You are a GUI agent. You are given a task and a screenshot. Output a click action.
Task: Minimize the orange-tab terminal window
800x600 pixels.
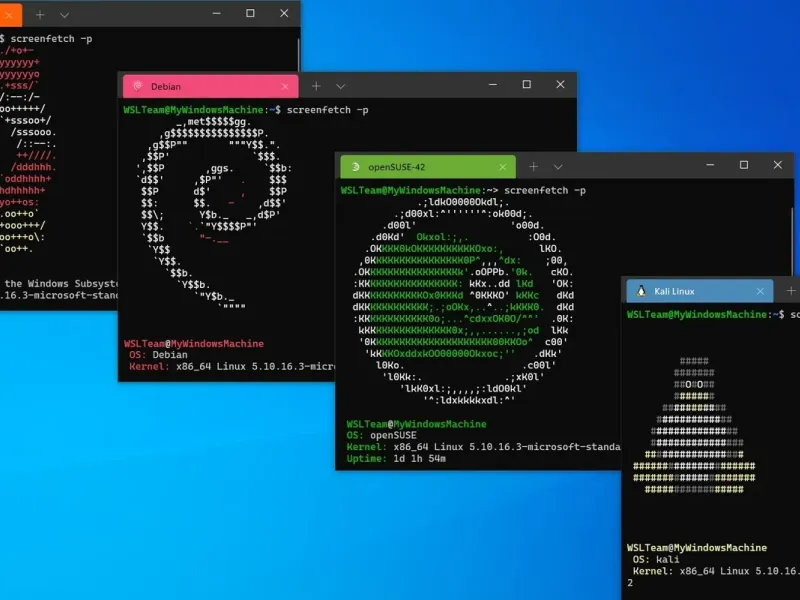coord(217,14)
